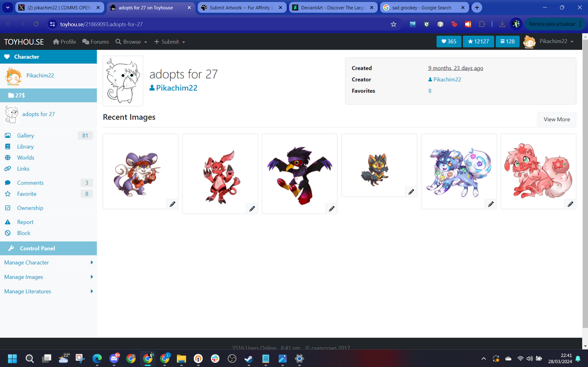The height and width of the screenshot is (367, 588).
Task: Open the pink strawberry creature image
Action: (x=538, y=171)
